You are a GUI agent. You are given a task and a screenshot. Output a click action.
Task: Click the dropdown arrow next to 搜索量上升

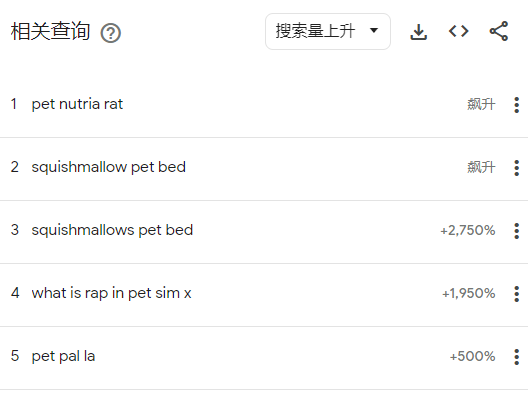(x=374, y=30)
